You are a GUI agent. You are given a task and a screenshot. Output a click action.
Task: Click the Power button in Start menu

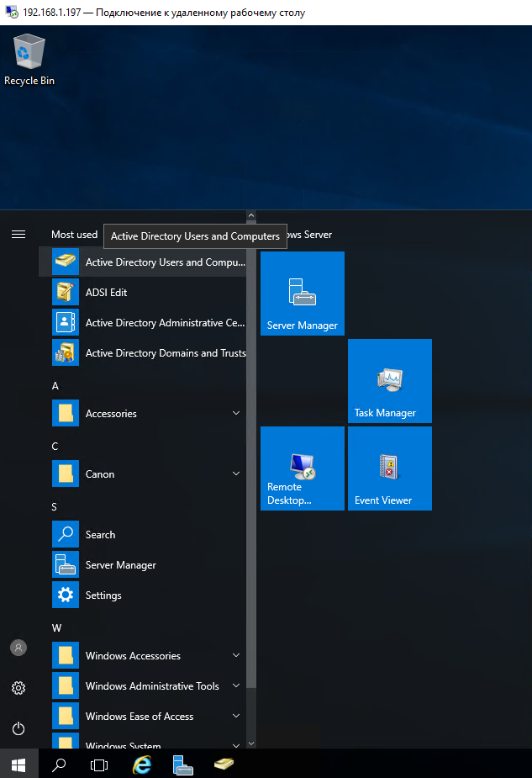click(x=18, y=728)
